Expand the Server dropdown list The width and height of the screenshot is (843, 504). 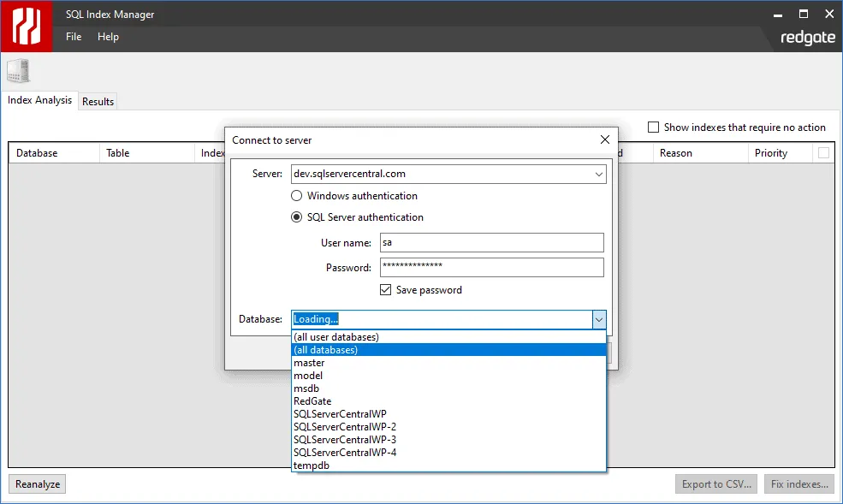(598, 174)
